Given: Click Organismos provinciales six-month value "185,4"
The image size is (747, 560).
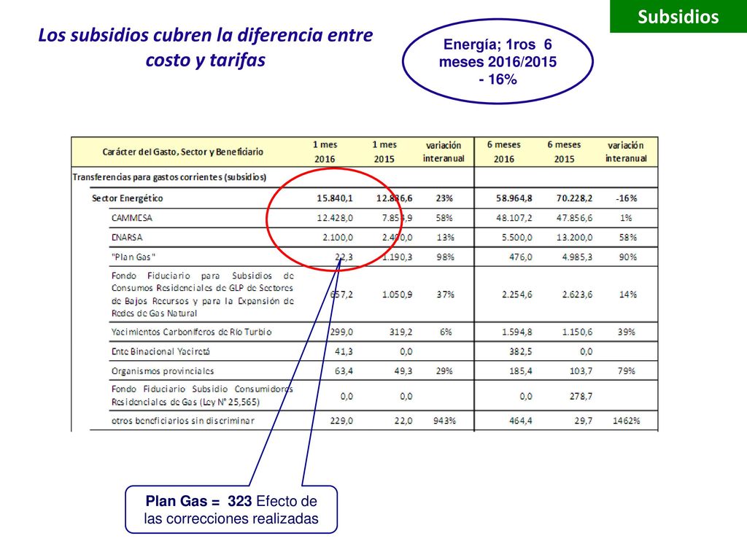Looking at the screenshot, I should coord(521,371).
